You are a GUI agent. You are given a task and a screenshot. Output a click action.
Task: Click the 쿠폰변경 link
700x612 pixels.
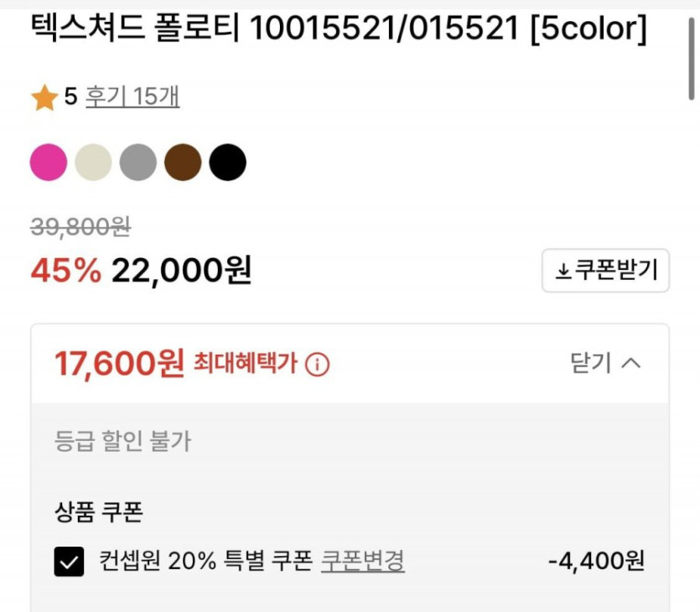[x=363, y=560]
